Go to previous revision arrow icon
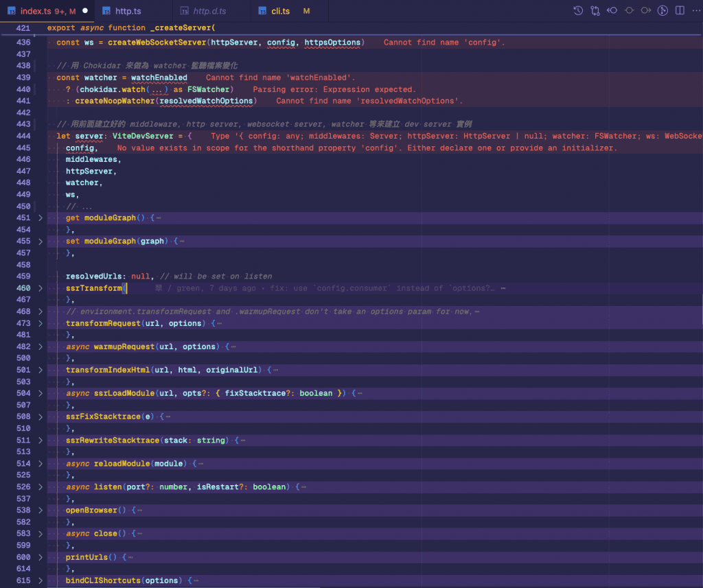 pos(612,11)
